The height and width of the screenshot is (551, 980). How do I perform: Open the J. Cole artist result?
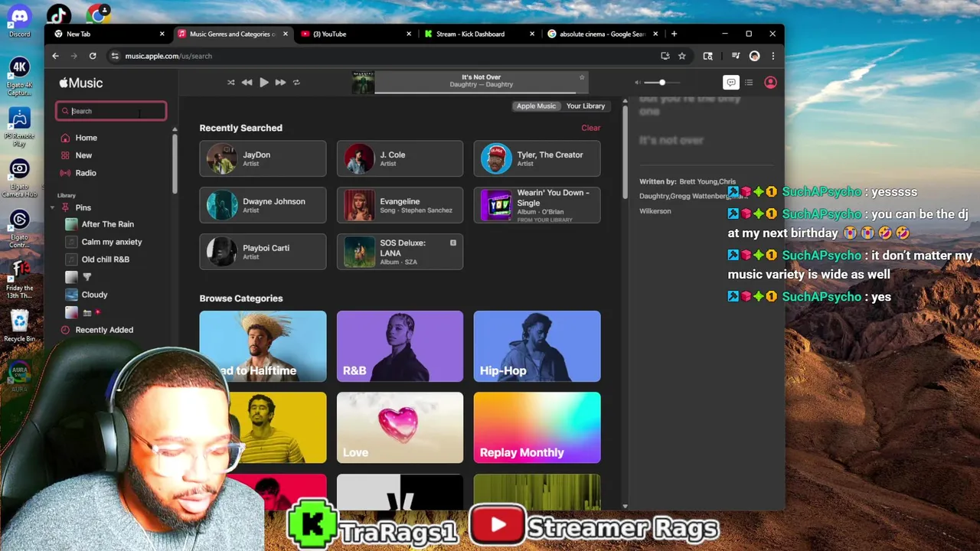point(400,158)
